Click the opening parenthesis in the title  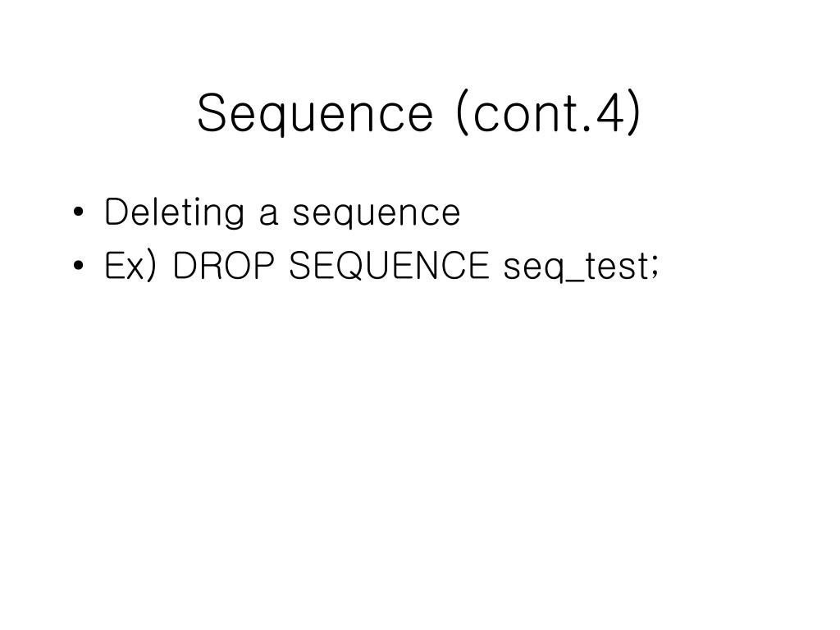(x=462, y=112)
